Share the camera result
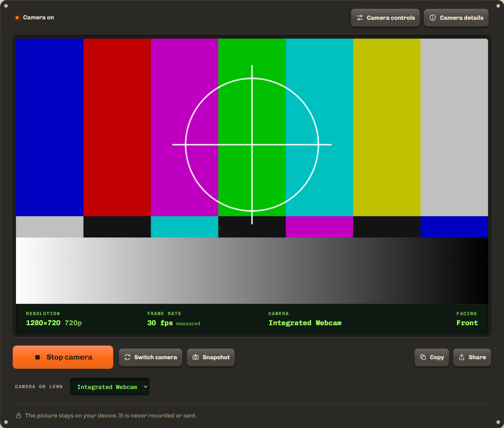504x428 pixels. pyautogui.click(x=472, y=358)
